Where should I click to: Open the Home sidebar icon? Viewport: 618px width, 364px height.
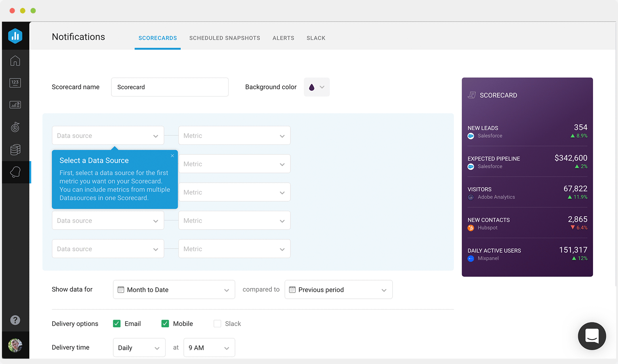[x=15, y=61]
